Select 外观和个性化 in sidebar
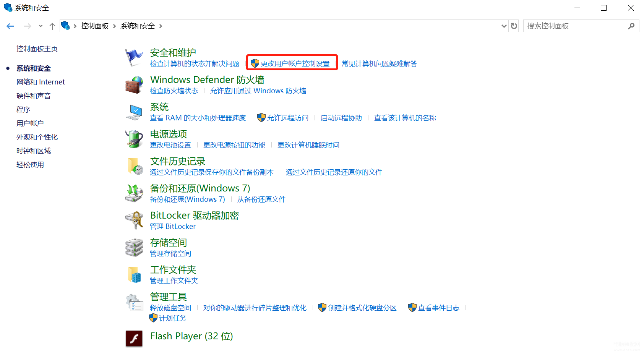 (x=37, y=137)
